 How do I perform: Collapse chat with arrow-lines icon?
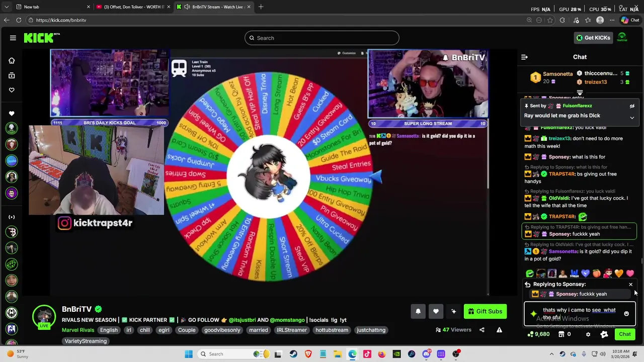[524, 57]
